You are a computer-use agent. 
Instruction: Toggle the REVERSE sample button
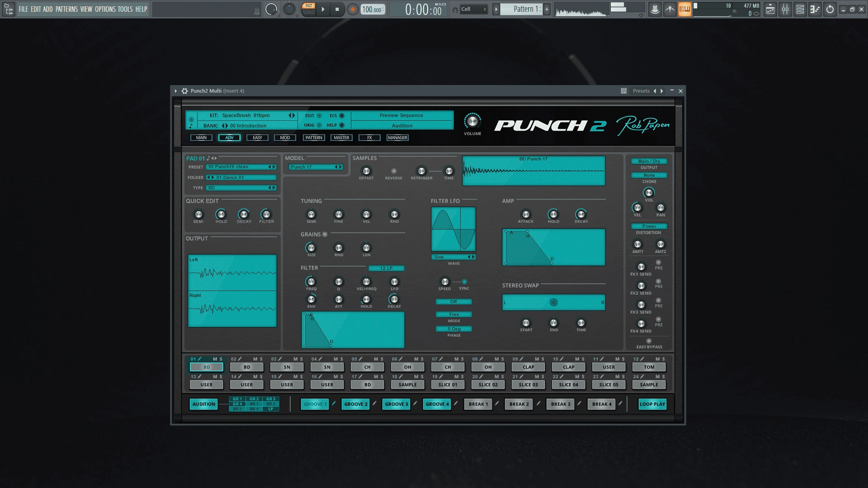pos(394,171)
